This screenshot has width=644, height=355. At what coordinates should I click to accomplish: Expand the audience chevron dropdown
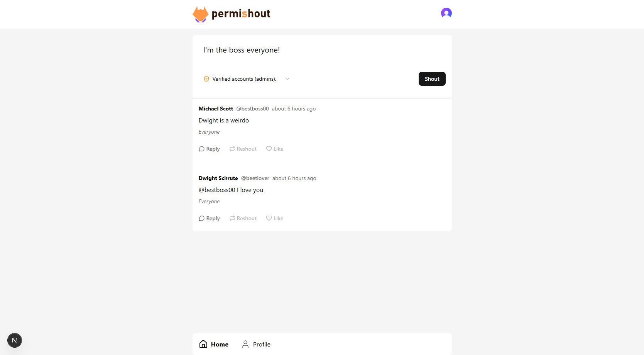click(x=287, y=79)
